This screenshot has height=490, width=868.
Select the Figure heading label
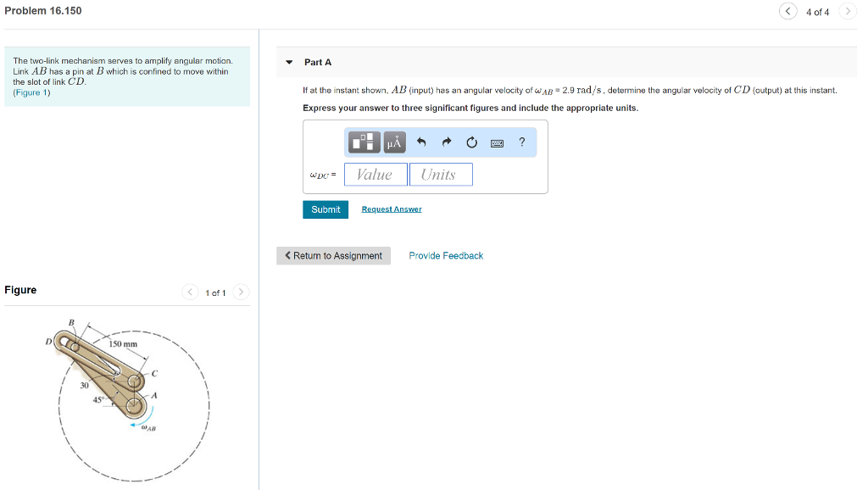point(19,290)
